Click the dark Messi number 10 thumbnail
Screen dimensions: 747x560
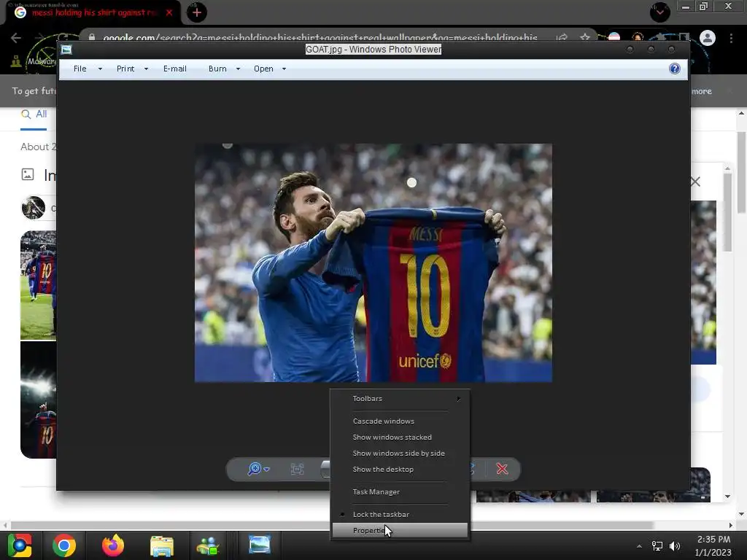38,400
